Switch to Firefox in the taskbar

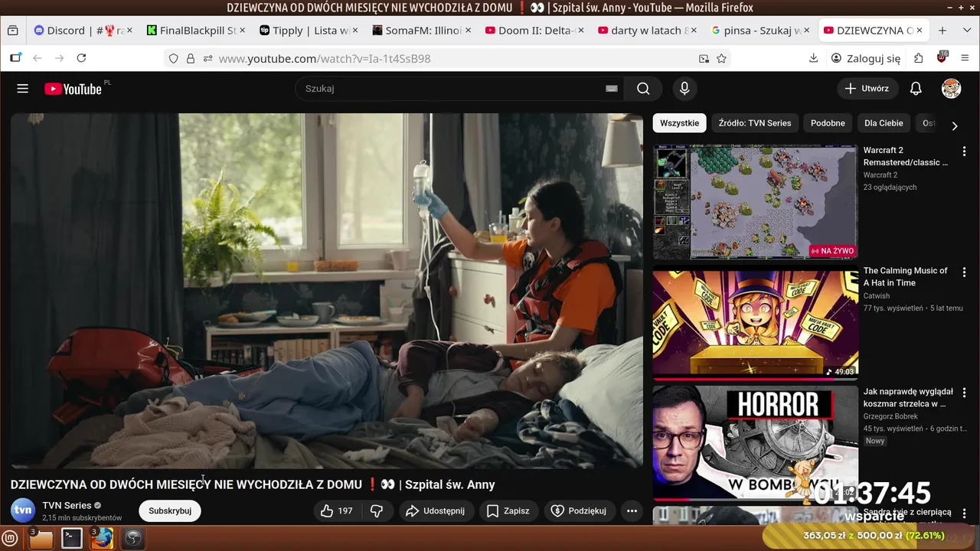(102, 538)
